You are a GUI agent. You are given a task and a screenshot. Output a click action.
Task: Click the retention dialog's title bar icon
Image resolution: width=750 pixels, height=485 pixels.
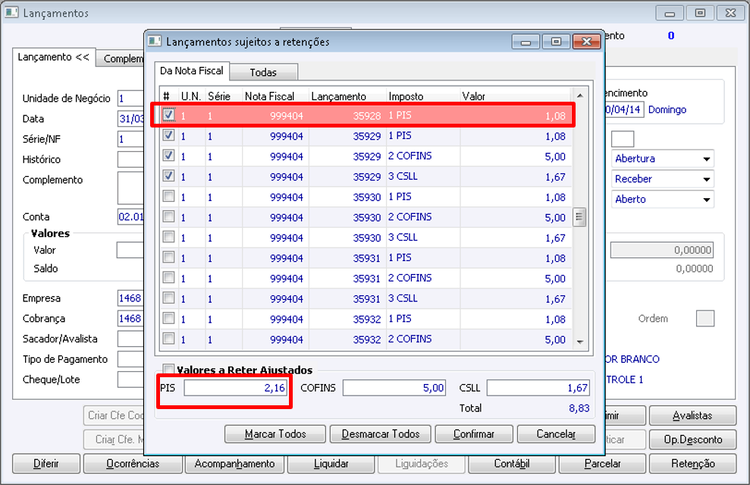click(154, 41)
